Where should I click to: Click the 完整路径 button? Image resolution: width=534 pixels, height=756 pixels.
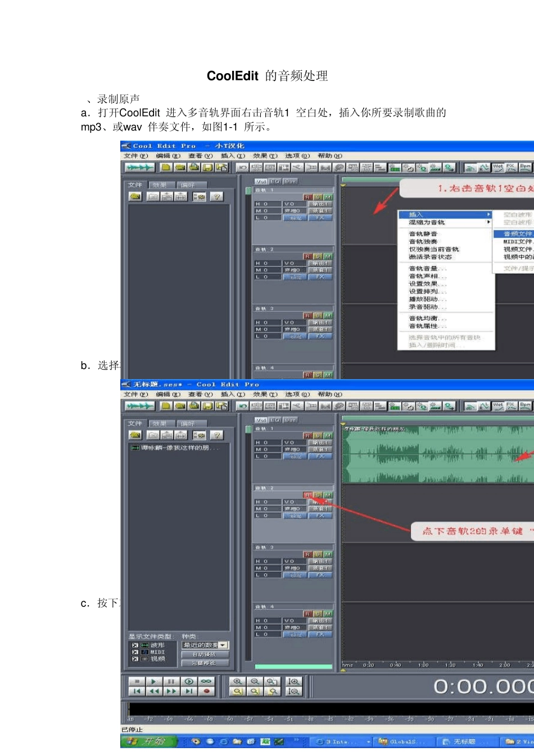[x=205, y=663]
